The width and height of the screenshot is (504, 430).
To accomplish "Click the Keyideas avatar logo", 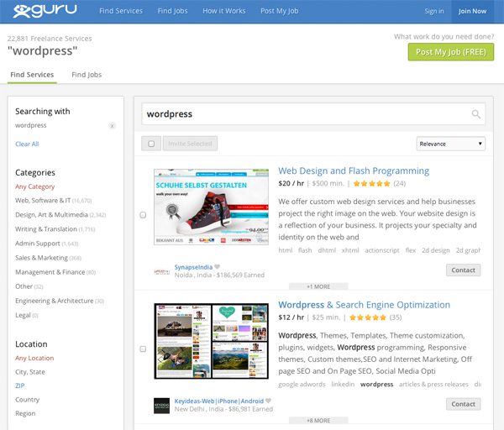I will (161, 406).
